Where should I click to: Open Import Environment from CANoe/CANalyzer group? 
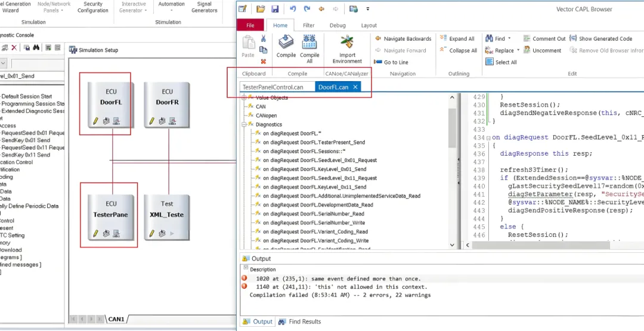[x=347, y=50]
